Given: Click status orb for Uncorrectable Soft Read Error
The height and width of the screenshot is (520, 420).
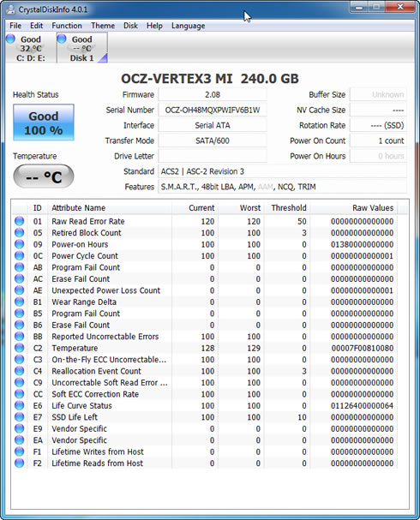Looking at the screenshot, I should (x=20, y=382).
